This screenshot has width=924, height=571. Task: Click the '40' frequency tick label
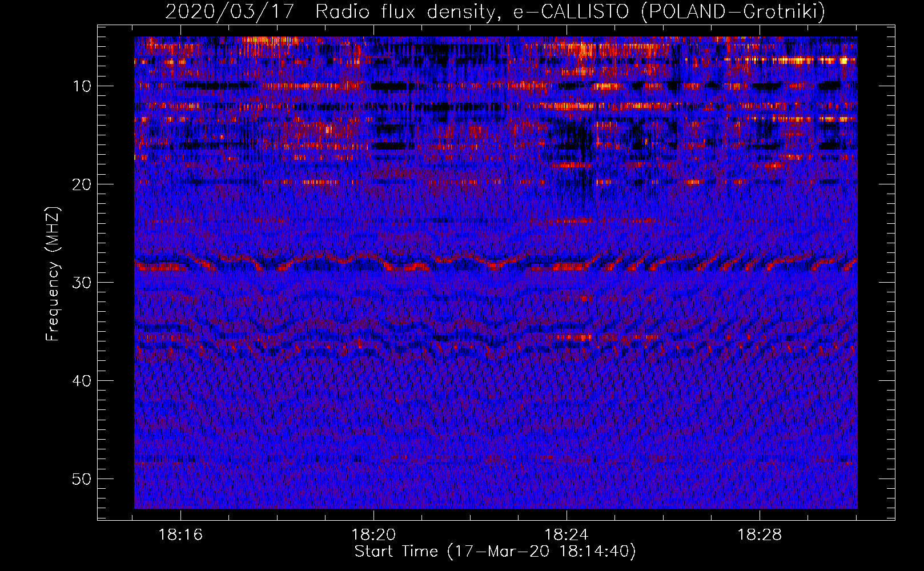click(x=82, y=381)
